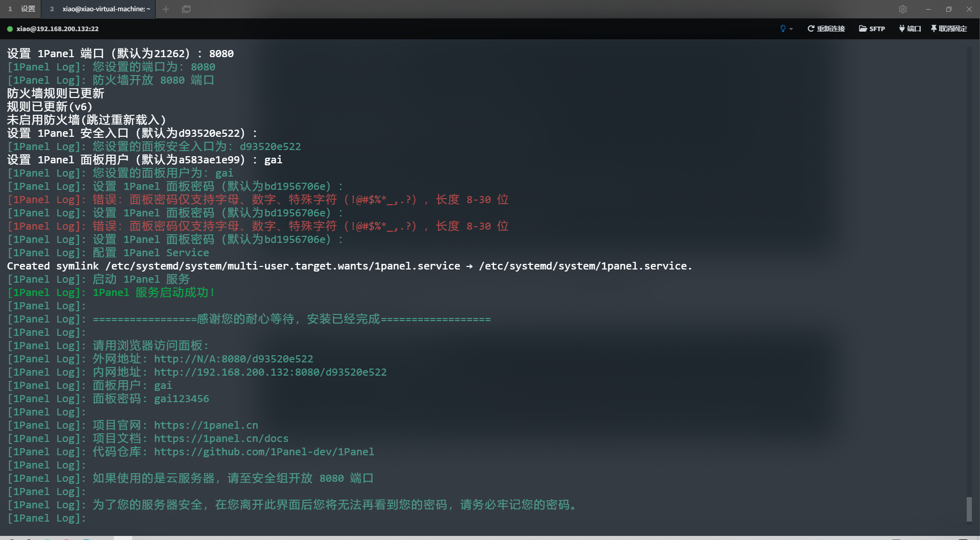Click the terminal vertical scrollbar thumb
This screenshot has width=980, height=540.
click(x=969, y=509)
